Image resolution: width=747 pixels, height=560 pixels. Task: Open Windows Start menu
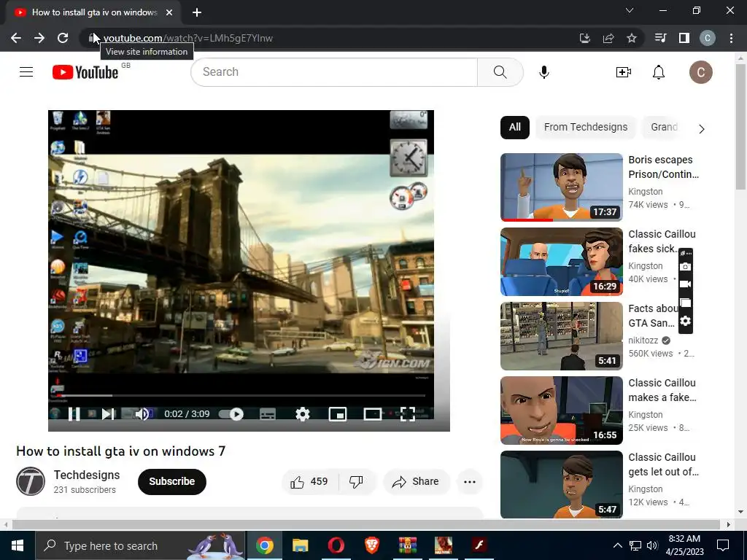pyautogui.click(x=18, y=545)
